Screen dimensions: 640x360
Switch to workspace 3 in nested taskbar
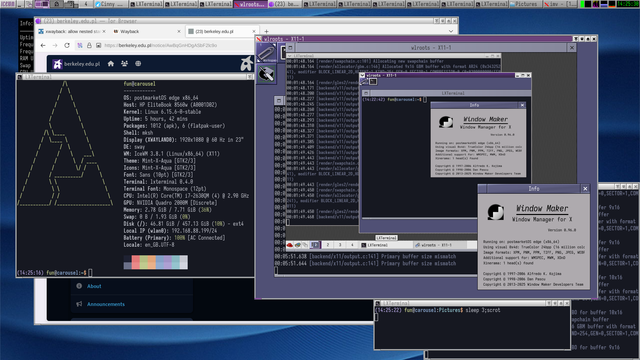(x=340, y=245)
